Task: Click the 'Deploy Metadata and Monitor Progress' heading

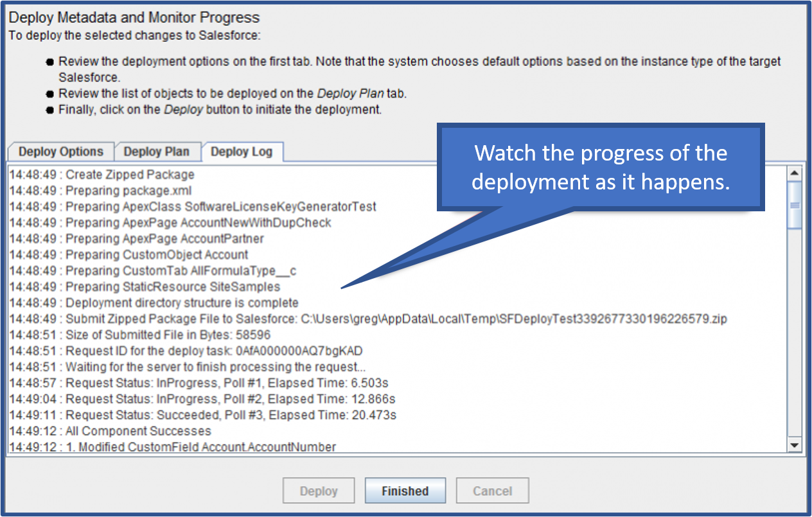Action: coord(134,17)
